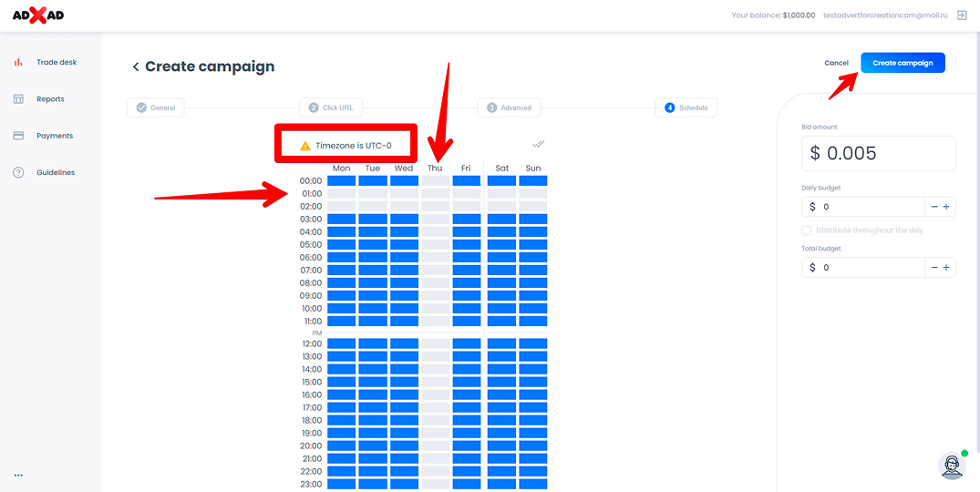Click the AdXAd logo
The image size is (980, 492).
tap(37, 15)
